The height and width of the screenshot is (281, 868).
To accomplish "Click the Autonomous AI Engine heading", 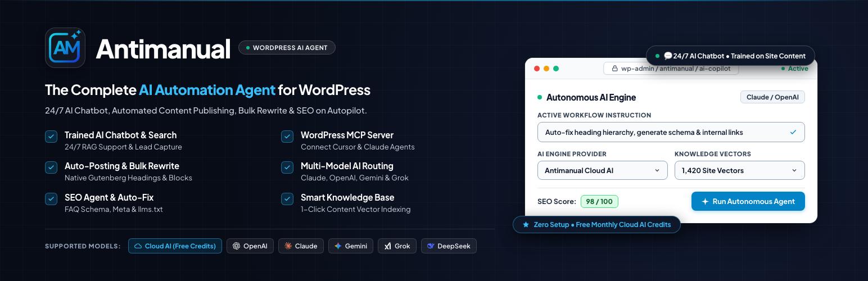I will point(591,97).
